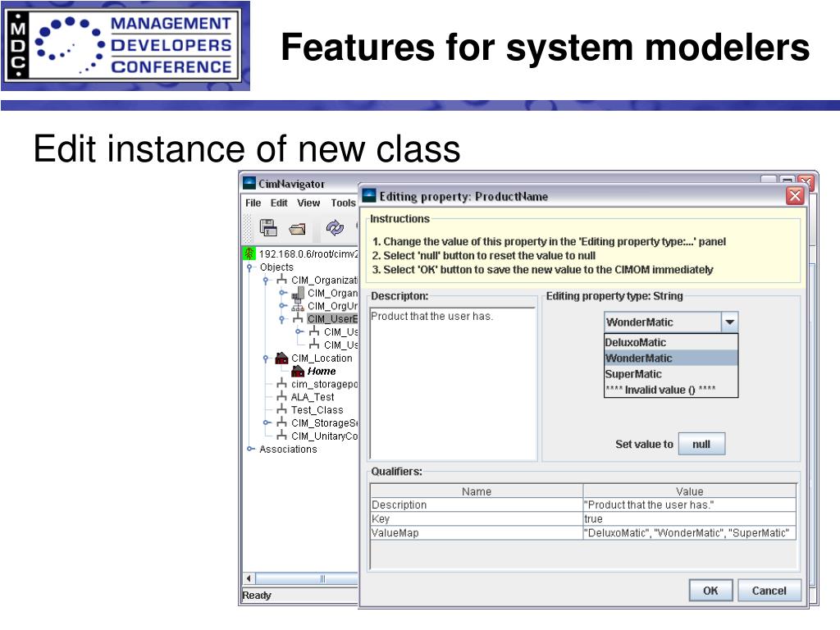
Task: Expand the CIM_OrgUr tree node handle
Action: pyautogui.click(x=283, y=306)
